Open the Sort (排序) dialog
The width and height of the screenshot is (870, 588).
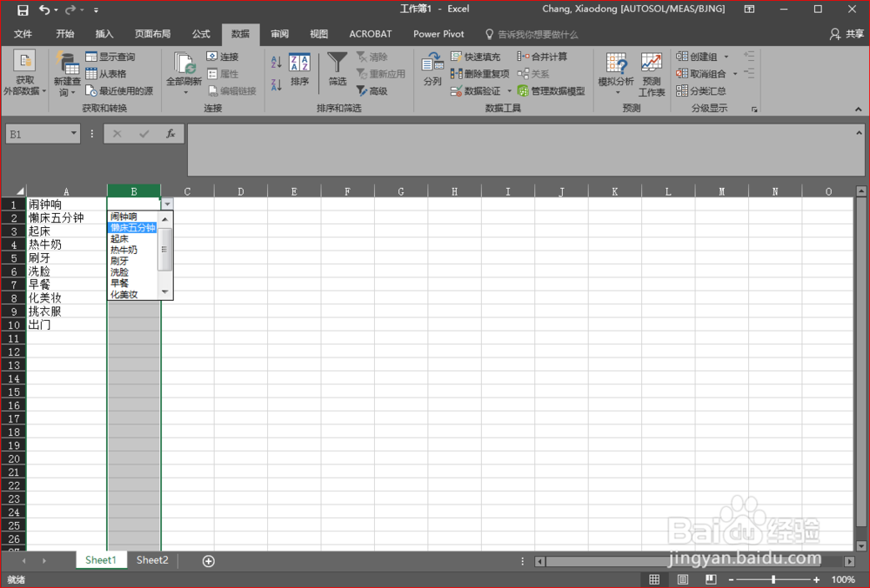click(299, 70)
